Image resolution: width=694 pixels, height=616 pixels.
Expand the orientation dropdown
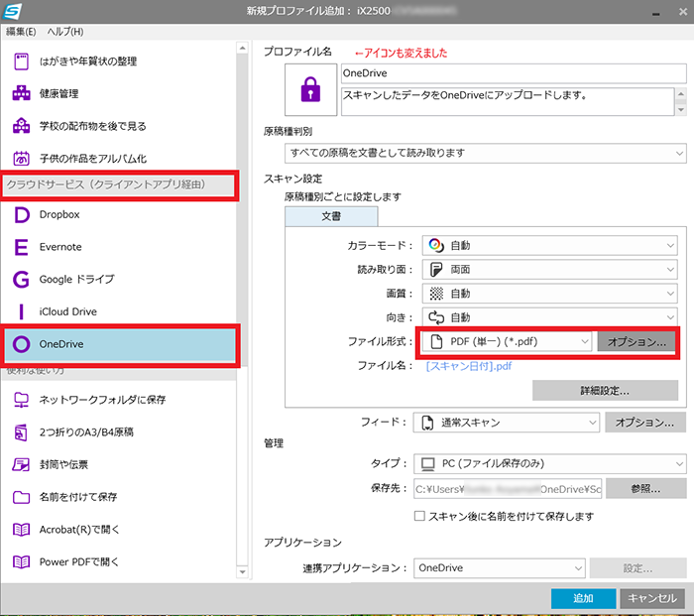[x=549, y=317]
